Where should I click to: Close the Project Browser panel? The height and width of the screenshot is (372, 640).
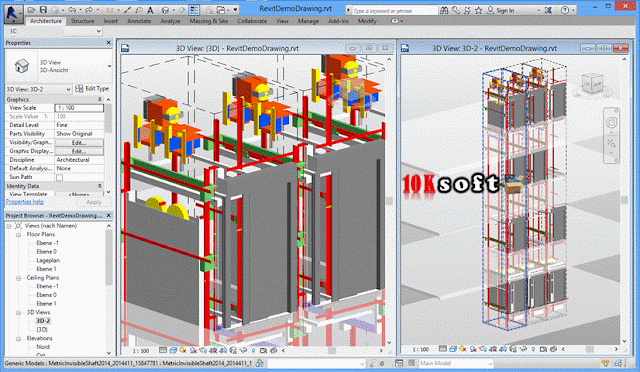(x=109, y=215)
